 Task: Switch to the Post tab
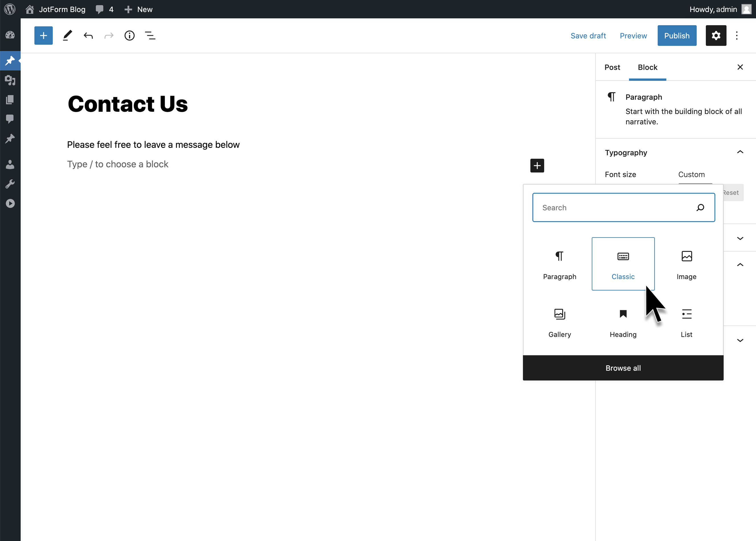click(x=612, y=67)
